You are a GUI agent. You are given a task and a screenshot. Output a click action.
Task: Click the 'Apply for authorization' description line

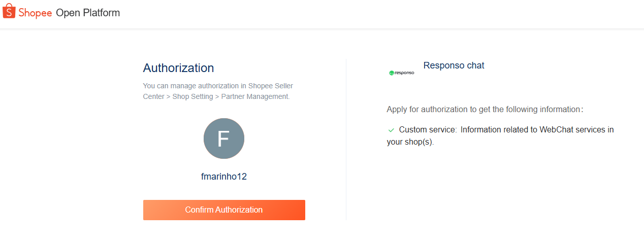click(x=485, y=109)
